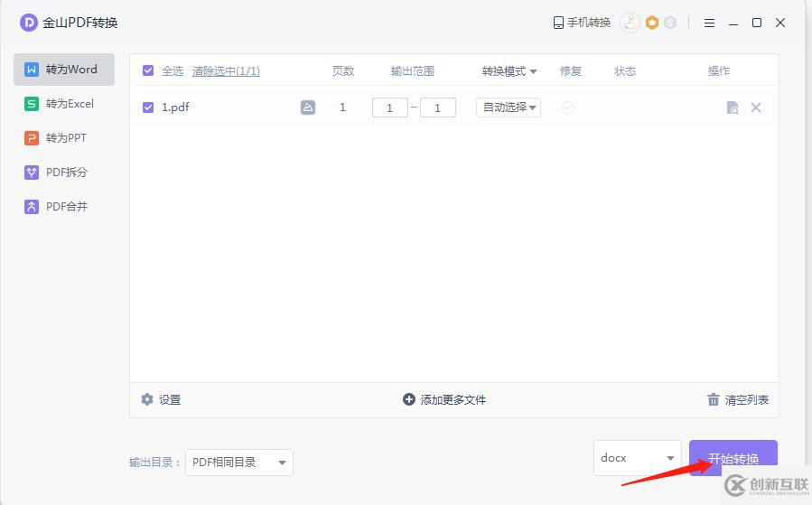The width and height of the screenshot is (812, 505).
Task: Click the grey coin badge in title bar
Action: pyautogui.click(x=670, y=23)
